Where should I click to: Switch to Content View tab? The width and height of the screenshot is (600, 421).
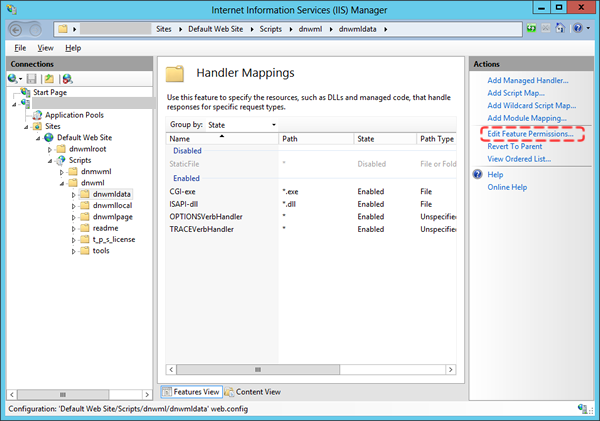click(253, 392)
